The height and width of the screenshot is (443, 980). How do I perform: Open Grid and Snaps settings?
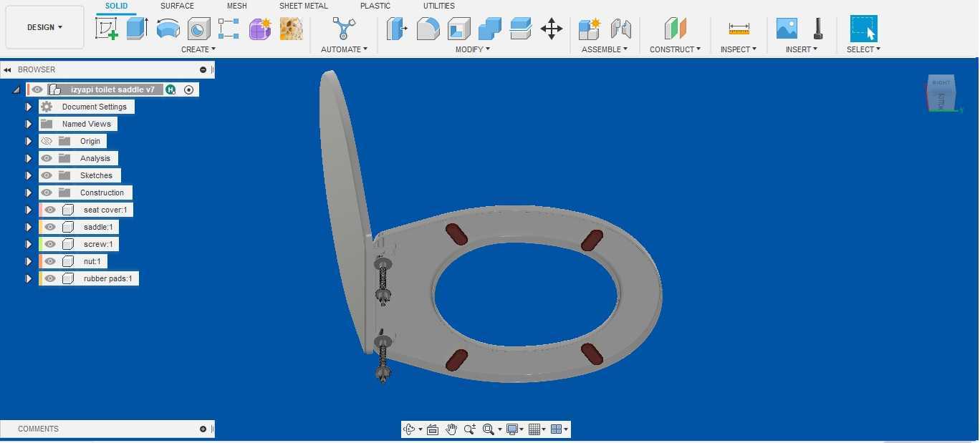point(536,429)
